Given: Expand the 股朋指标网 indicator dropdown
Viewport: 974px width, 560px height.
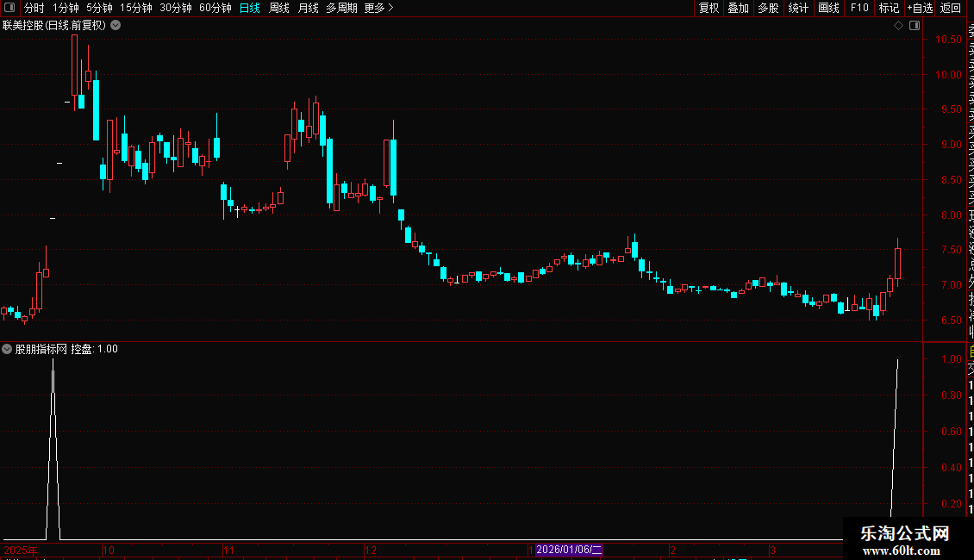Looking at the screenshot, I should coord(7,349).
